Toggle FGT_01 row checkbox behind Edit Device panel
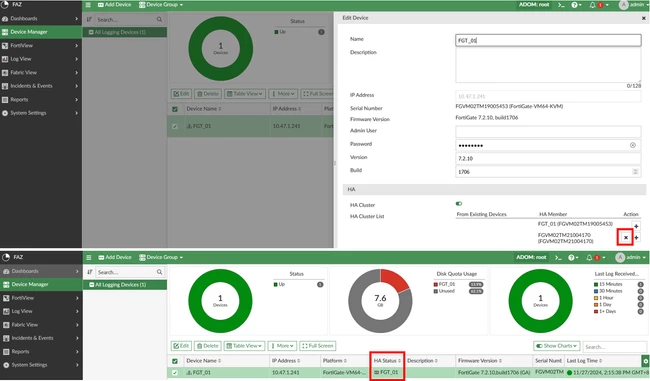Screen dimensions: 650x381 point(175,126)
